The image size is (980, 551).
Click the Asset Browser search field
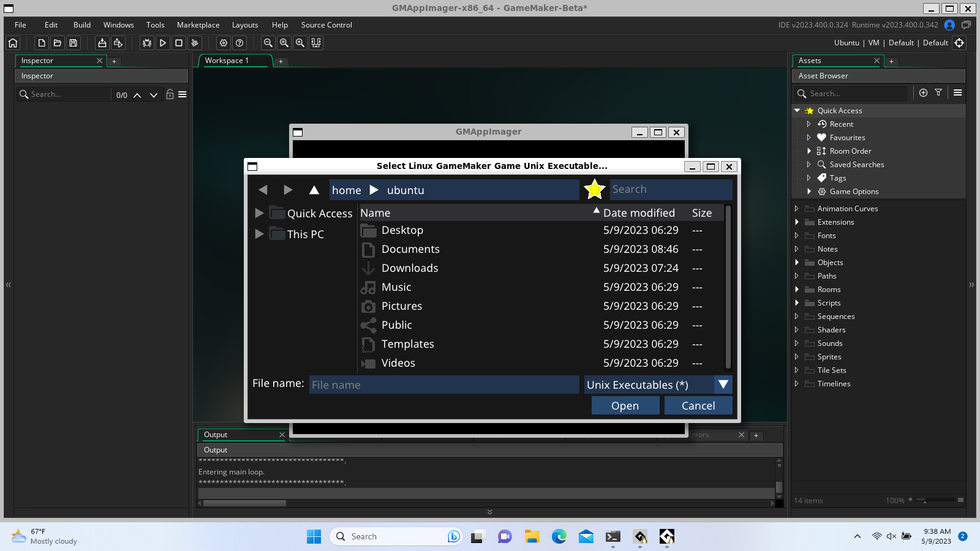(851, 94)
